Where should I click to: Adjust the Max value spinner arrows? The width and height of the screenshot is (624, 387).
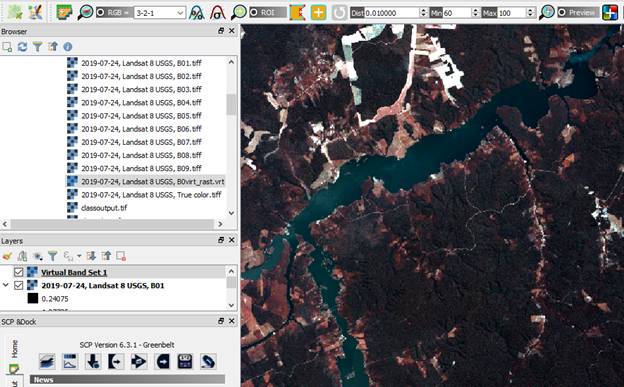[x=530, y=13]
